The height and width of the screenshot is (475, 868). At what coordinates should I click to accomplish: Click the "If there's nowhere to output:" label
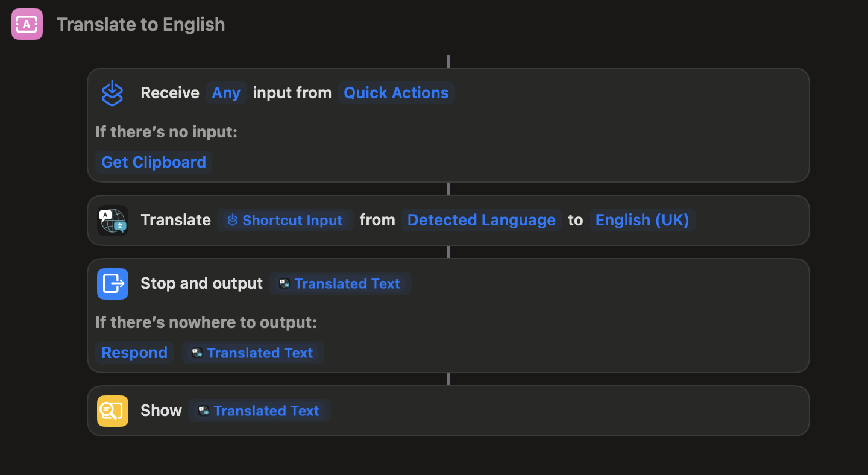206,322
